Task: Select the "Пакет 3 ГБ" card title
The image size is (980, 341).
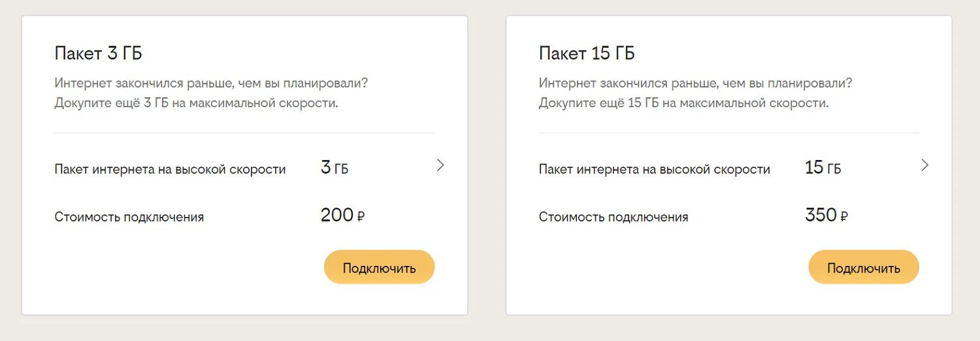Action: pyautogui.click(x=98, y=53)
